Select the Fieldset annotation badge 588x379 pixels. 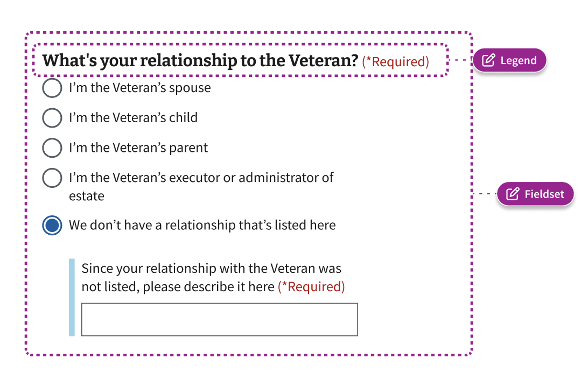pyautogui.click(x=535, y=194)
